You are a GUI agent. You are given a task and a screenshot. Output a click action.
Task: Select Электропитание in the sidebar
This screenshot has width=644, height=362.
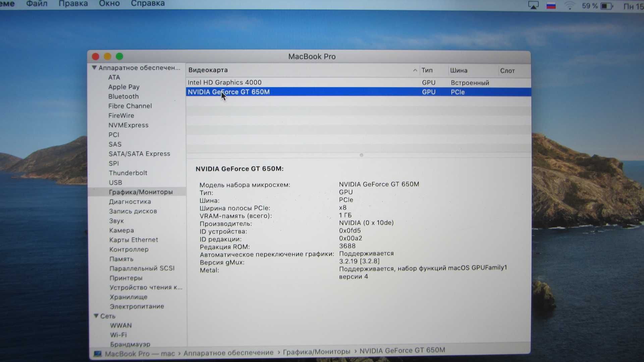click(137, 307)
